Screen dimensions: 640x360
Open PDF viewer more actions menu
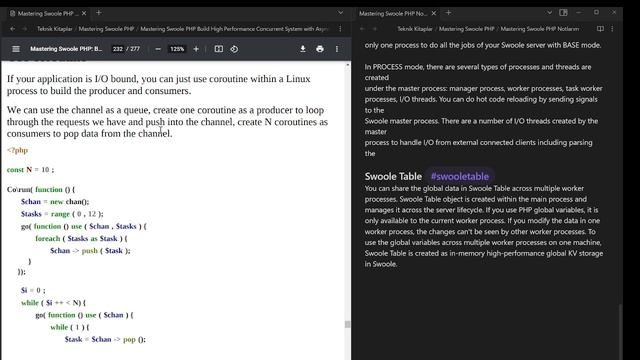(x=337, y=49)
